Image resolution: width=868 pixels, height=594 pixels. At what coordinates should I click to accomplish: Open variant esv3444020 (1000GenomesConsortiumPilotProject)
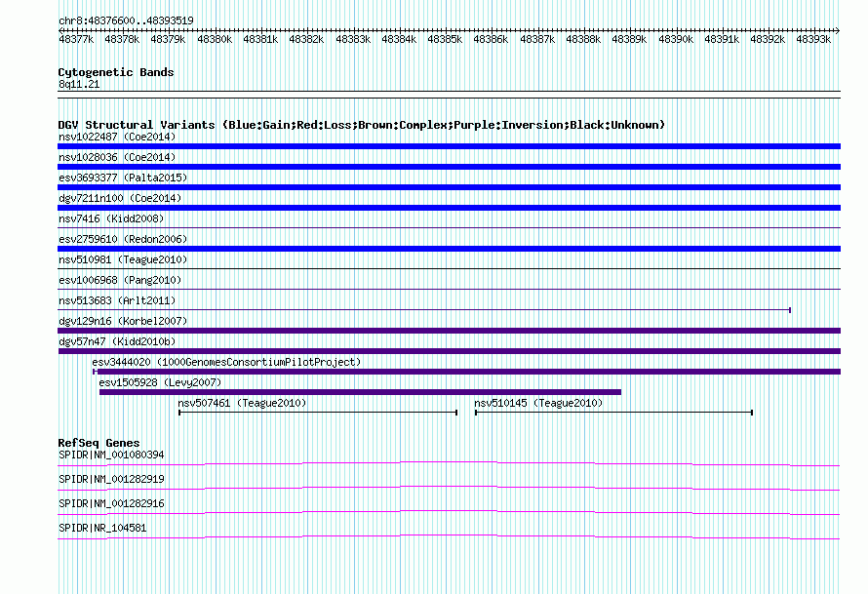(226, 362)
